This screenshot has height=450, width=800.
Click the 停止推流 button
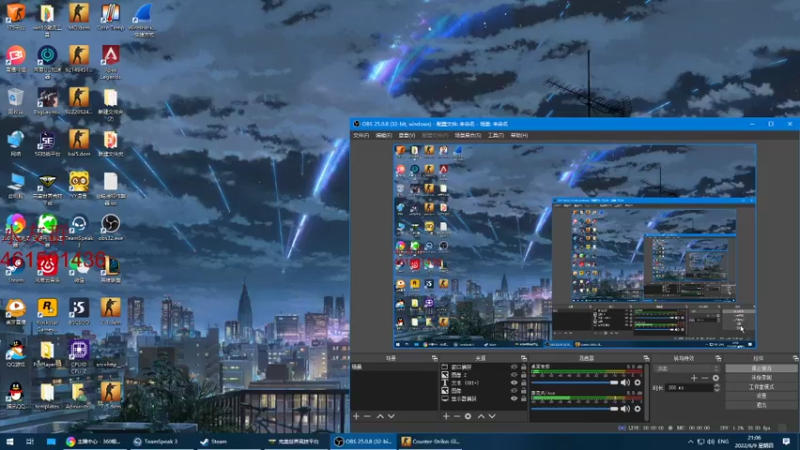761,368
